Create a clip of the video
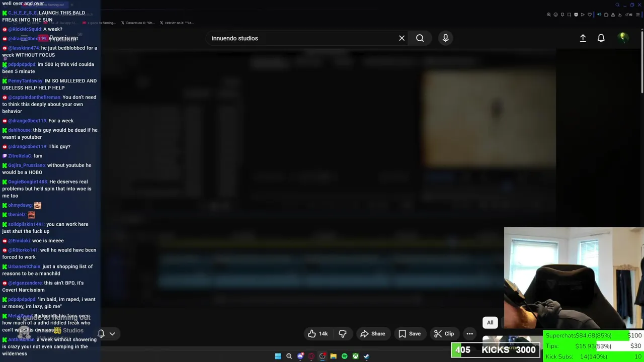644x362 pixels. (444, 334)
